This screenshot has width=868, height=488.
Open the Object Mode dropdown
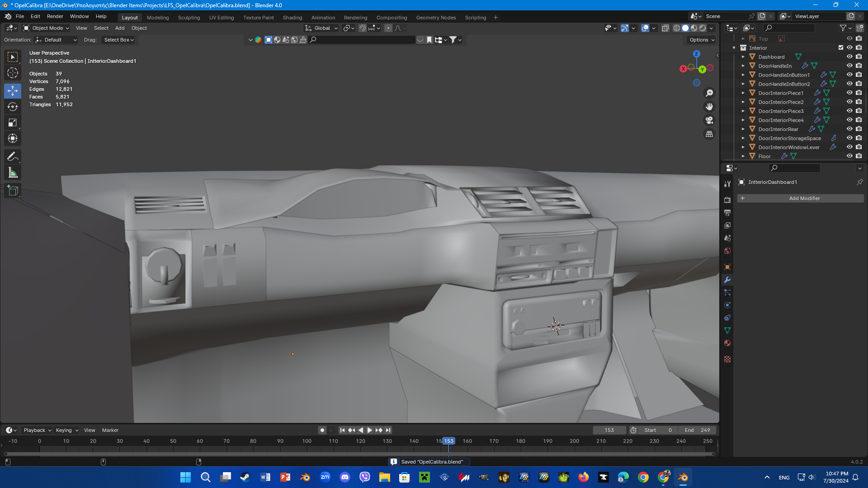46,28
